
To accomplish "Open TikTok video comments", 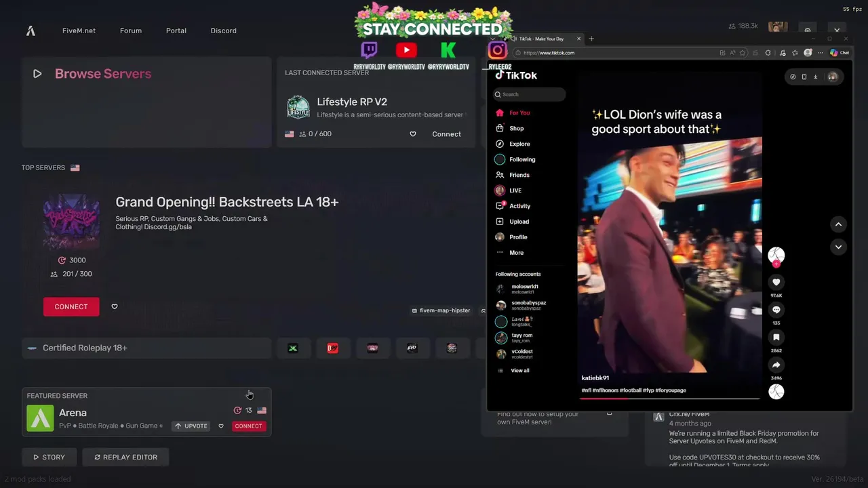I will click(776, 310).
